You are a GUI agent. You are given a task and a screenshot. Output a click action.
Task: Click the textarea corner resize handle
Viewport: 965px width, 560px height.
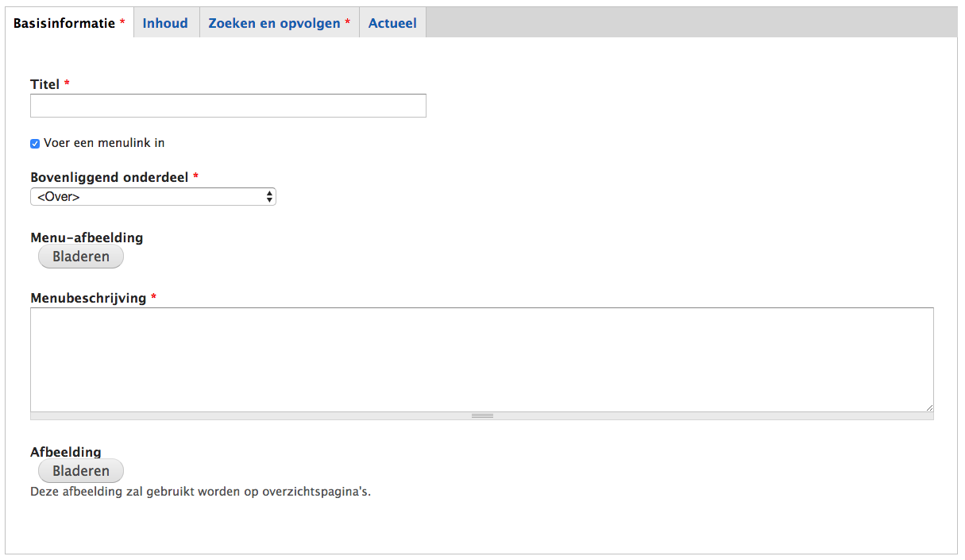point(928,407)
